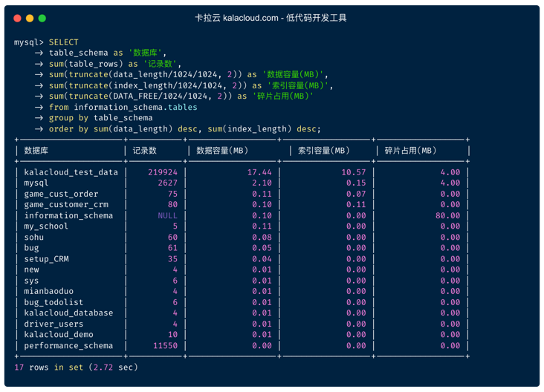The height and width of the screenshot is (392, 544).
Task: Click the '17 rows in set' status line
Action: pyautogui.click(x=76, y=367)
